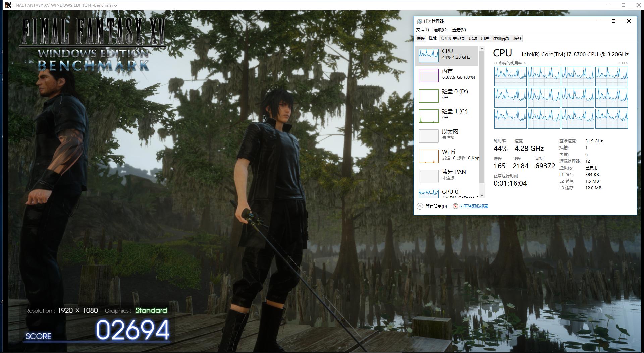Open the 文件(F) menu
Viewport: 644px width, 353px height.
pyautogui.click(x=422, y=30)
